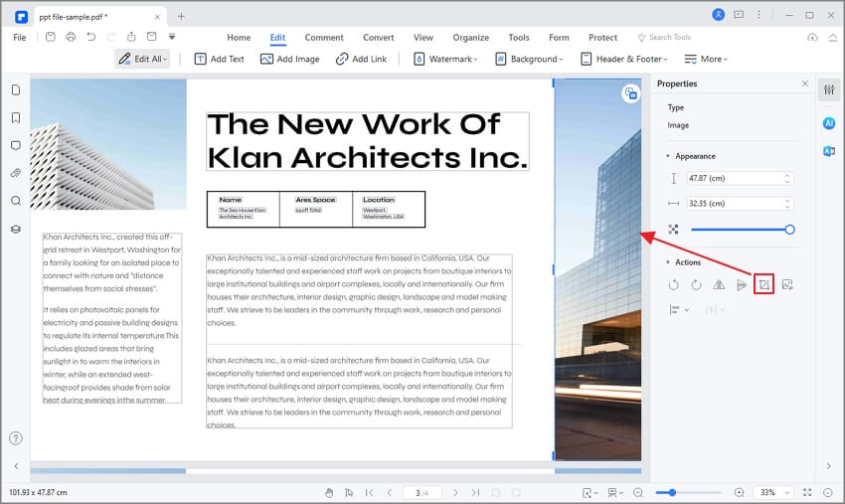Image resolution: width=845 pixels, height=504 pixels.
Task: Open the Attachments sidebar panel
Action: [x=16, y=173]
